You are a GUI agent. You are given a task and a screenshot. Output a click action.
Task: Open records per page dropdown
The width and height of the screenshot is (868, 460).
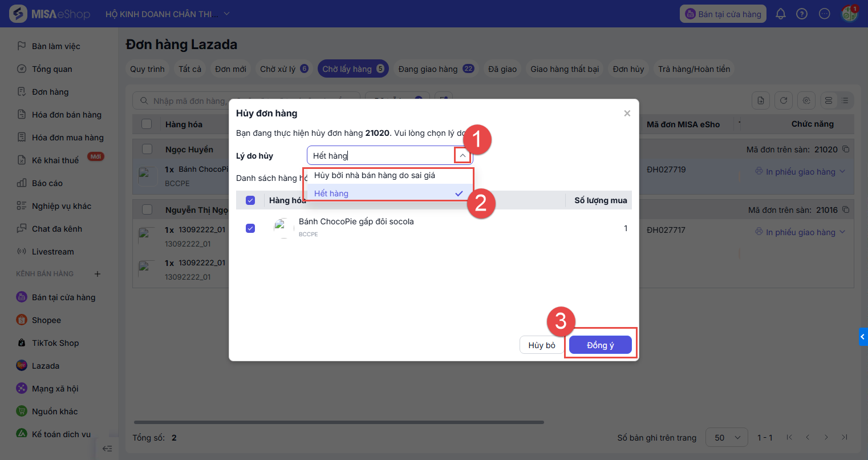tap(727, 438)
